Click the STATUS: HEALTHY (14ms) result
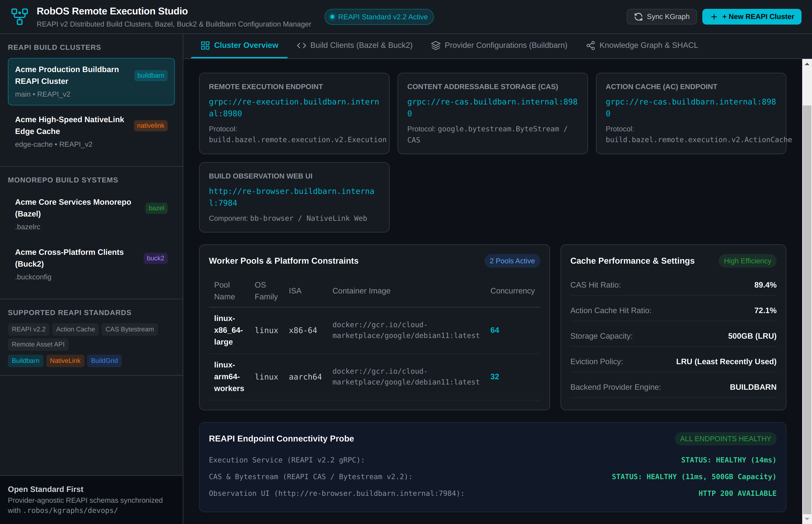 [728, 460]
